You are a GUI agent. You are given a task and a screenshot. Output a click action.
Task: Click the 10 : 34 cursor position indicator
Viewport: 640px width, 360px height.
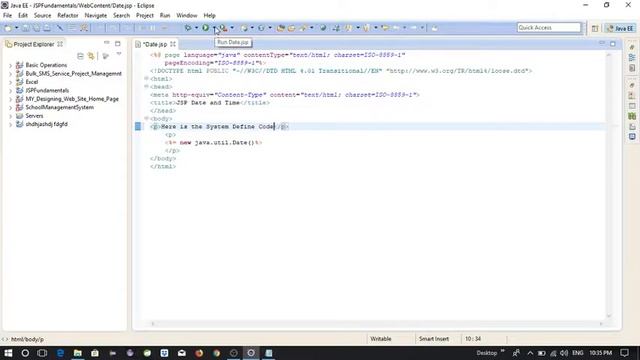tap(473, 339)
